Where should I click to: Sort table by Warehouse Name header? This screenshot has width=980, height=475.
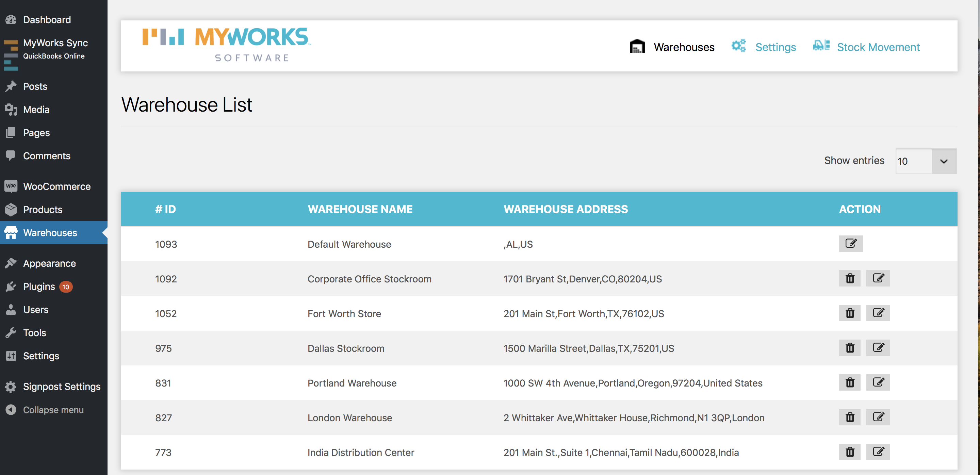point(360,209)
